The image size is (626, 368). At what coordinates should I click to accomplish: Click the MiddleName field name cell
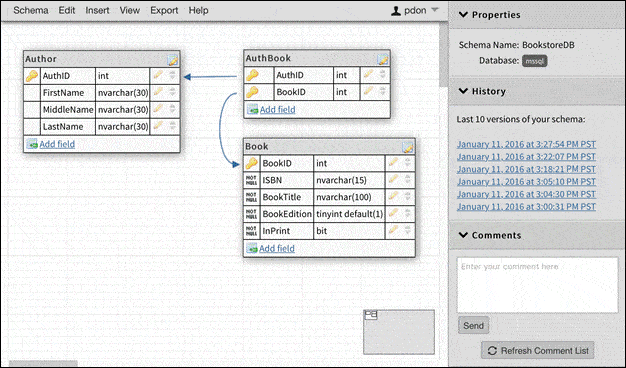point(68,109)
